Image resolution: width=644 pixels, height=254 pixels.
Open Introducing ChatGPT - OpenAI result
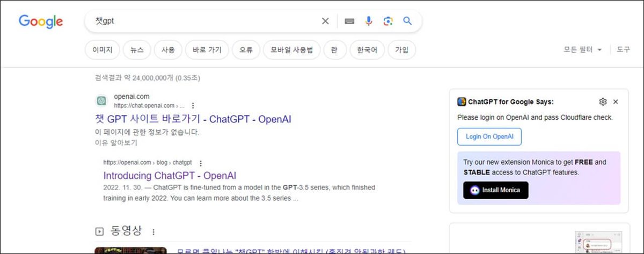click(170, 176)
